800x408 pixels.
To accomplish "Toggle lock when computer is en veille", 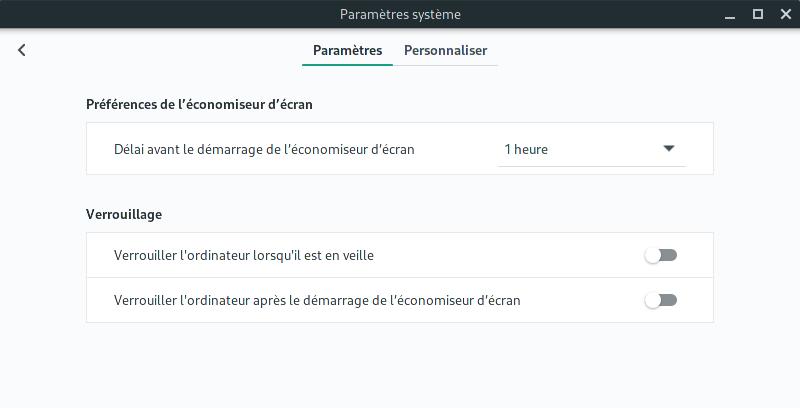I will 661,255.
